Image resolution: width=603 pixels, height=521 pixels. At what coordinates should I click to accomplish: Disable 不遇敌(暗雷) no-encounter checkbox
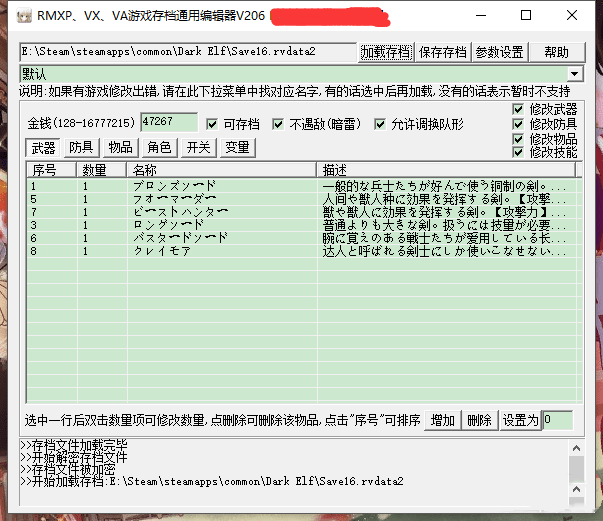click(x=280, y=124)
